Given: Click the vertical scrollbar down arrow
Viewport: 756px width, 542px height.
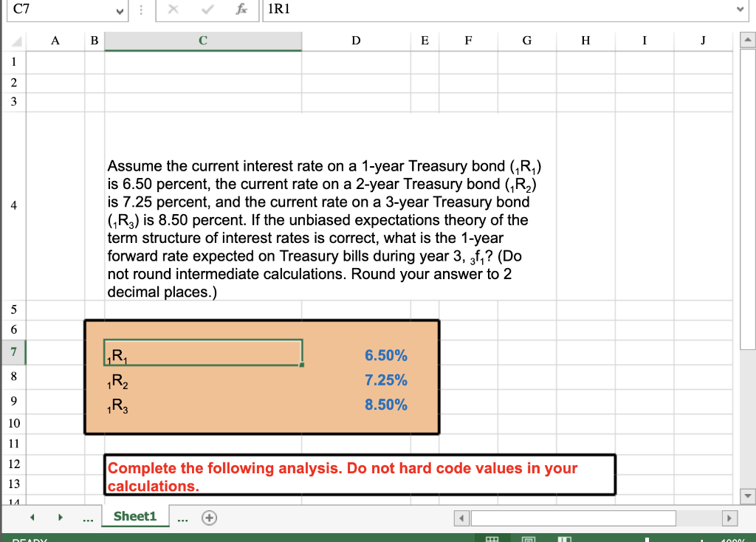Looking at the screenshot, I should tap(747, 495).
